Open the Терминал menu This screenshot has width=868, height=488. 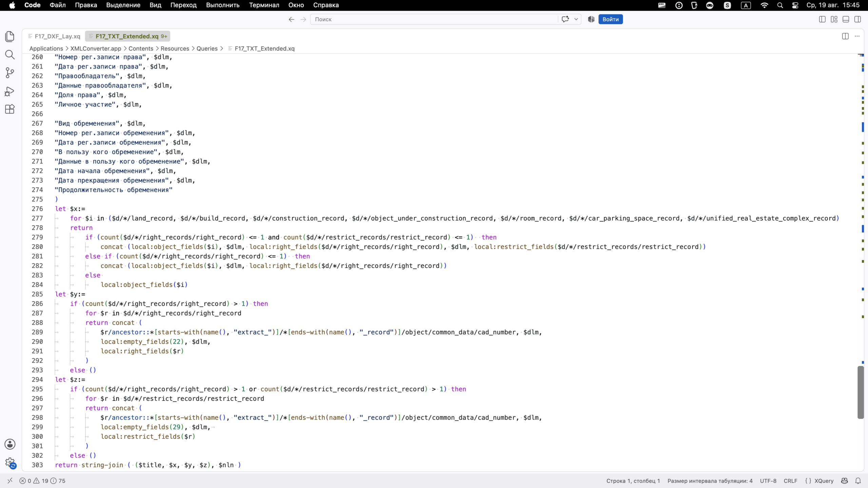(x=264, y=5)
